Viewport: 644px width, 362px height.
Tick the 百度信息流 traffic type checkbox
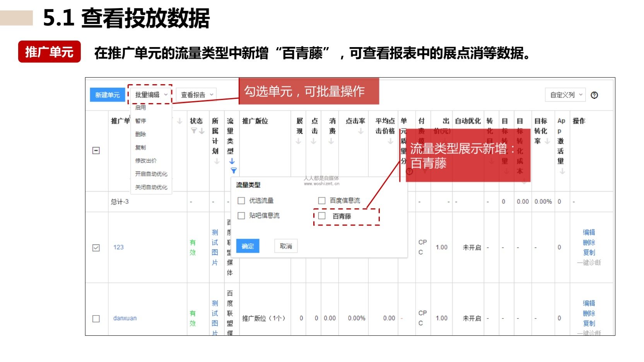[x=322, y=201]
